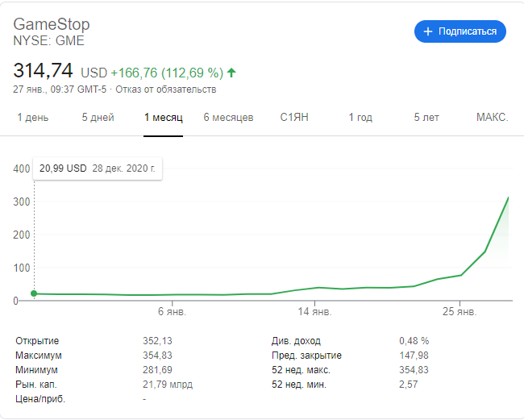This screenshot has height=420, width=524.
Task: Click the GameStop company title
Action: [52, 24]
